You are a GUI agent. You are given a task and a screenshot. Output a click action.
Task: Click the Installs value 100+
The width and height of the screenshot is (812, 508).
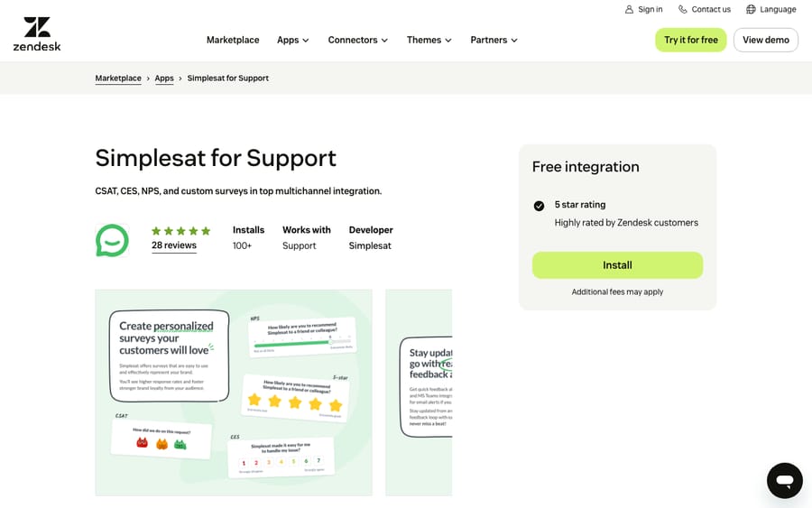(x=242, y=246)
